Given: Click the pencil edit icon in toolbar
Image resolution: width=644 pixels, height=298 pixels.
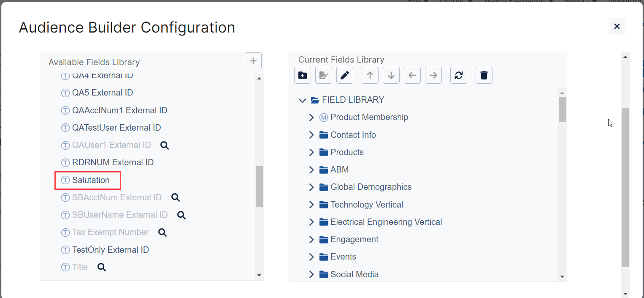Looking at the screenshot, I should pos(345,76).
